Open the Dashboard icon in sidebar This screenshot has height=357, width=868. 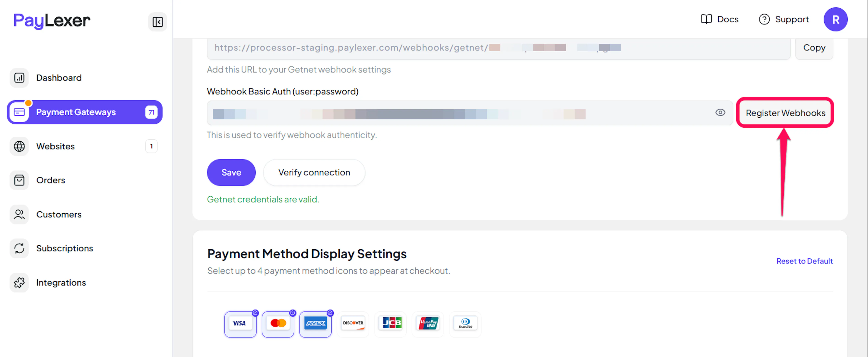tap(19, 78)
